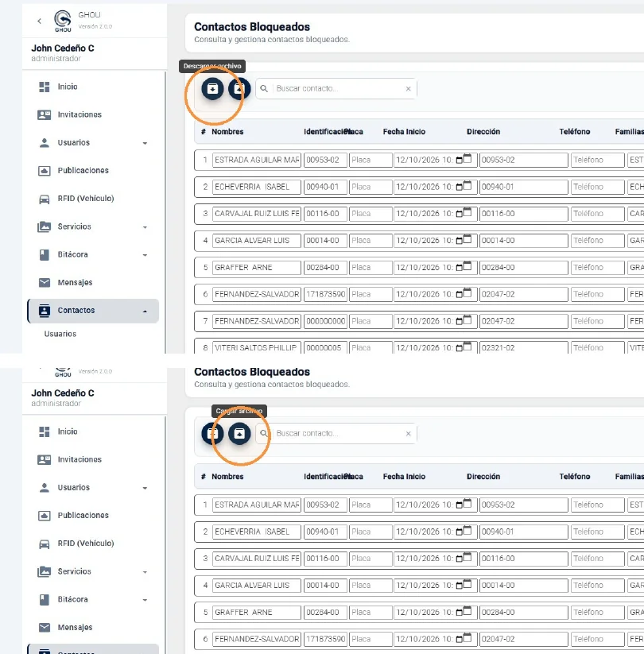Click identification 171873590 field, top screenshot
Viewport: 644px width, 654px height.
click(x=325, y=294)
